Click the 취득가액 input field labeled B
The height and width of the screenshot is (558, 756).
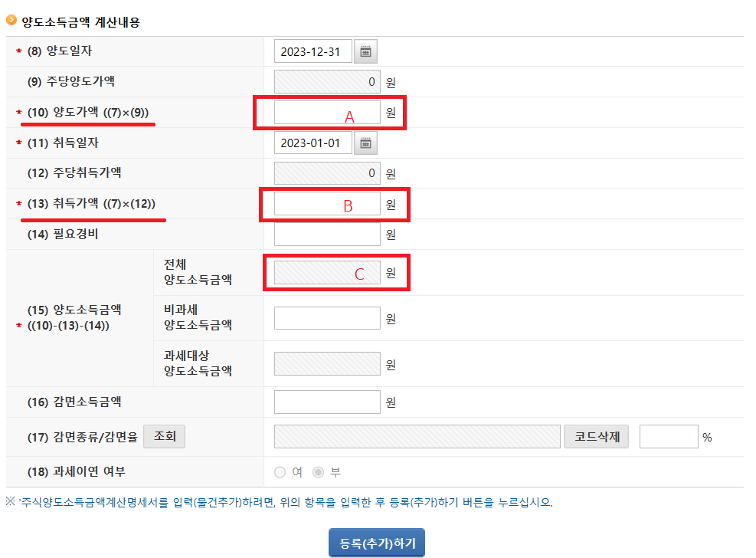(x=327, y=204)
